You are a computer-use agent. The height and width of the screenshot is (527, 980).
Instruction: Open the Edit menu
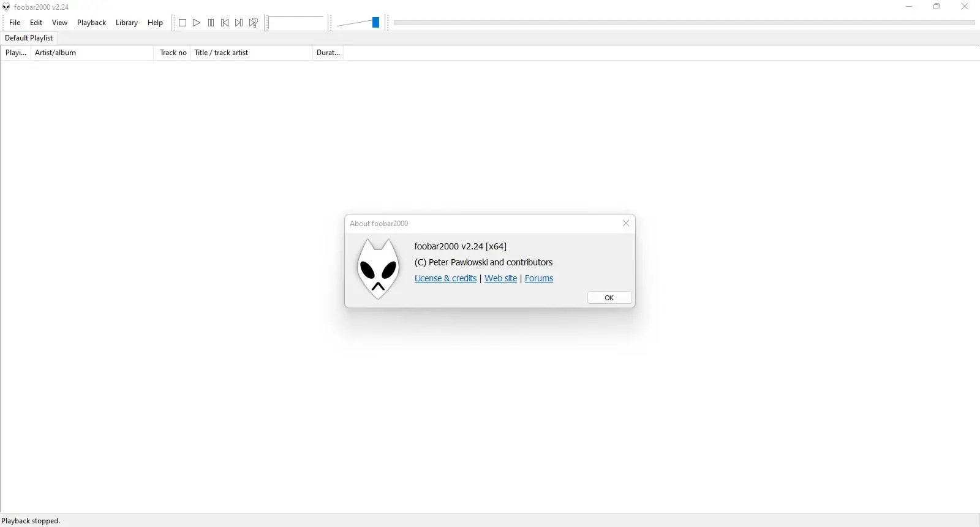pyautogui.click(x=36, y=23)
